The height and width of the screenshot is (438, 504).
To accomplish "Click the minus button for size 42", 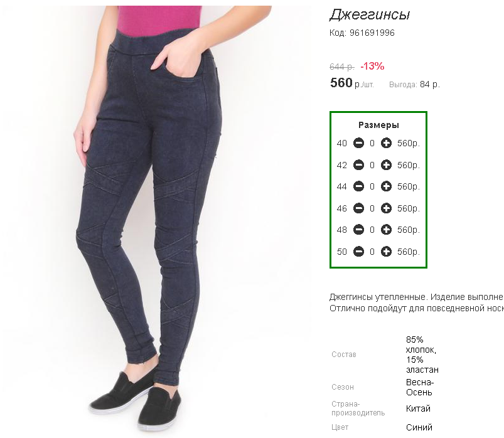I will pyautogui.click(x=358, y=165).
